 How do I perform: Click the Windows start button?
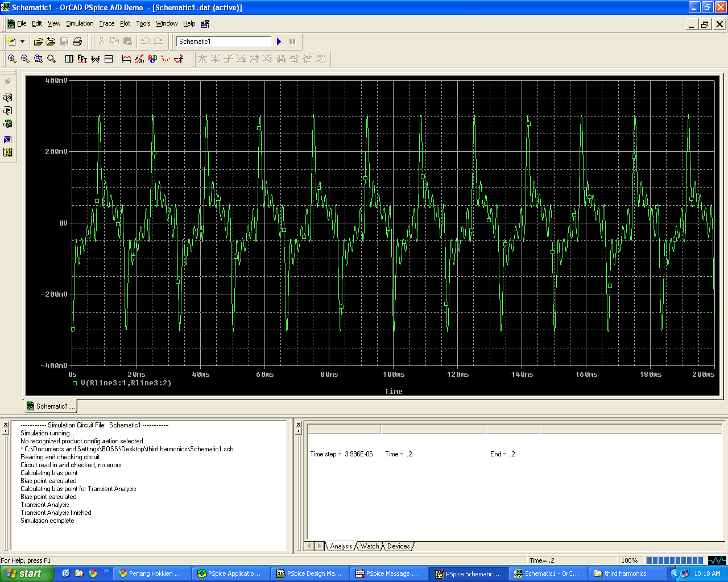click(x=27, y=573)
